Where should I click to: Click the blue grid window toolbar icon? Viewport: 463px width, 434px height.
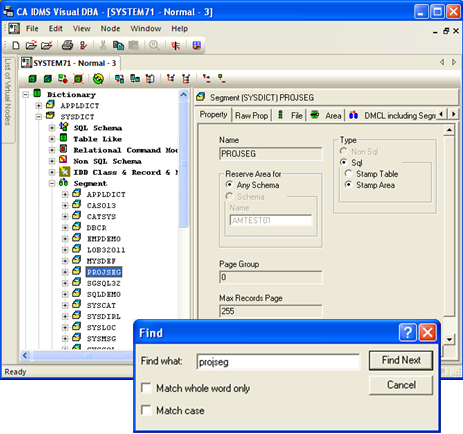197,45
